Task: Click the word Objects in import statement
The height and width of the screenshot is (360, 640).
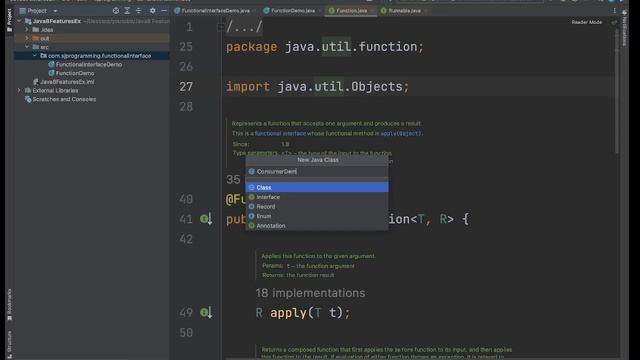Action: [377, 87]
